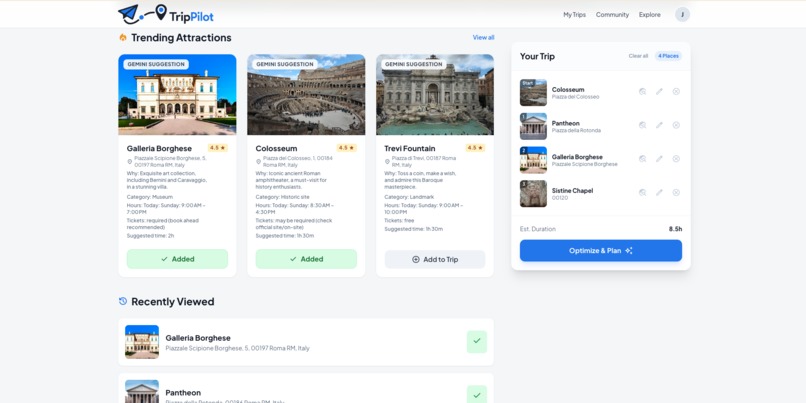This screenshot has height=403, width=806.
Task: Remove Colosseum from the trip
Action: tap(676, 91)
